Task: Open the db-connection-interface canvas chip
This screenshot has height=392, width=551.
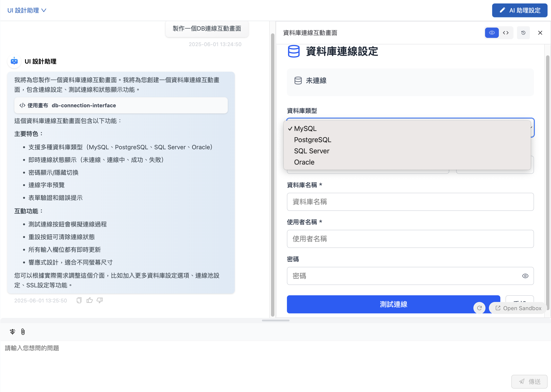Action: point(121,105)
